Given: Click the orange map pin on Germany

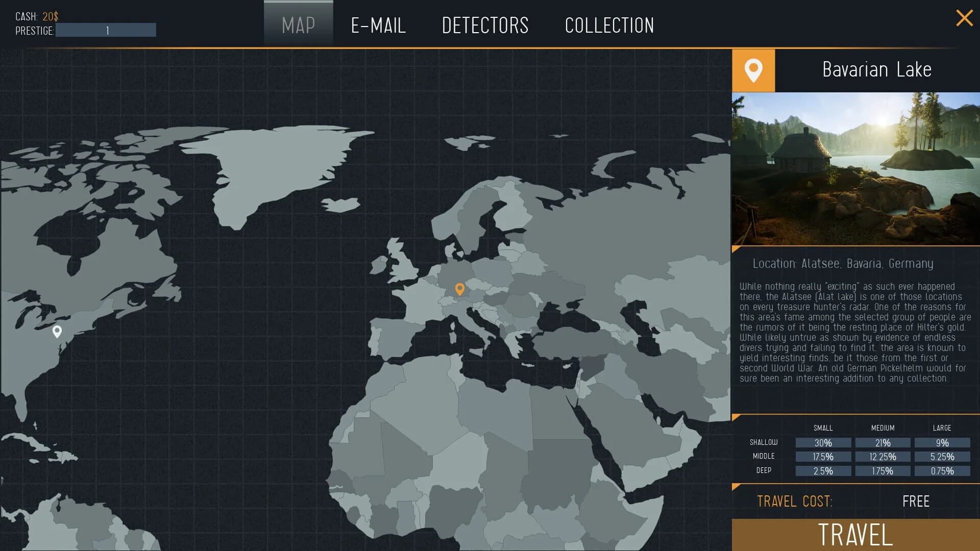Looking at the screenshot, I should pyautogui.click(x=460, y=289).
